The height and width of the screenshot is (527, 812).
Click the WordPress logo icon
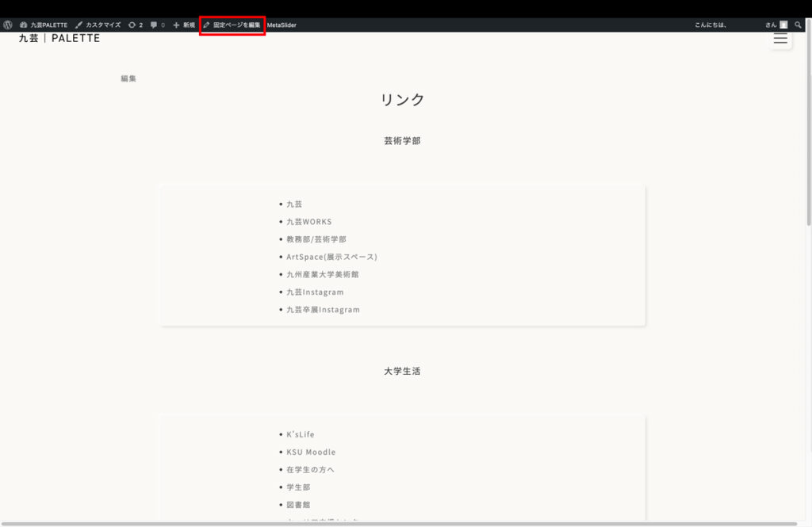pyautogui.click(x=8, y=25)
